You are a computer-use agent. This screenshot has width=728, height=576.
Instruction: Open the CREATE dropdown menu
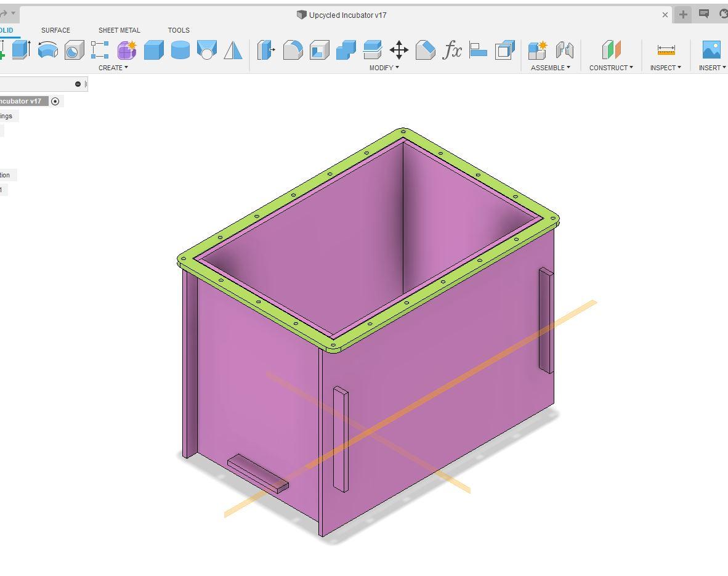[x=113, y=68]
